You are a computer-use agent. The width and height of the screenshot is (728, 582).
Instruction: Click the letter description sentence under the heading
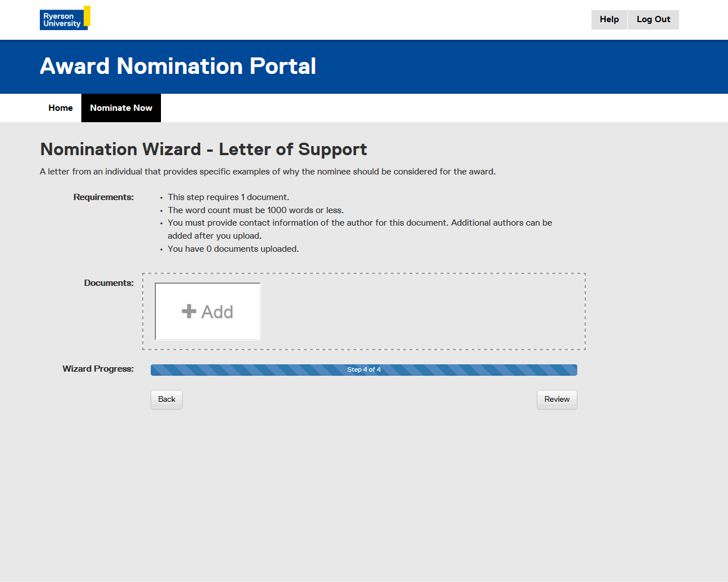click(267, 172)
